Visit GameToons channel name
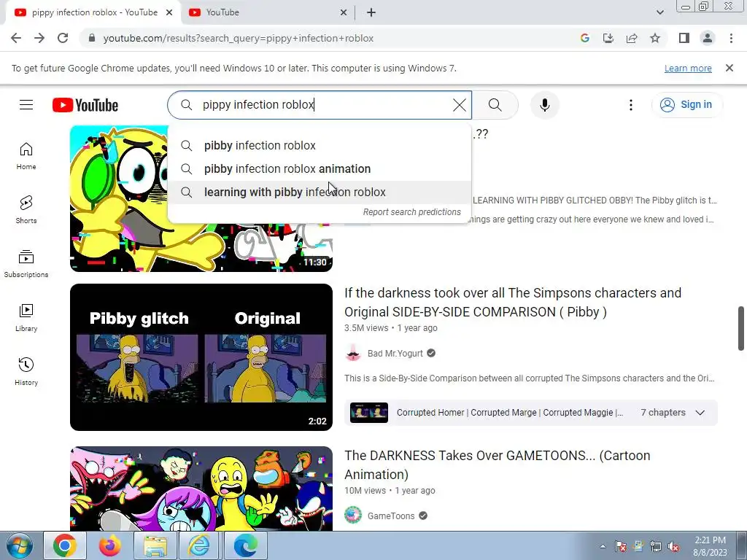 391,516
